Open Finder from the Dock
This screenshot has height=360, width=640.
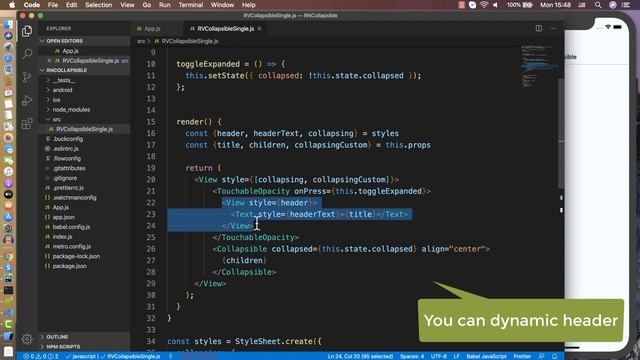point(8,24)
